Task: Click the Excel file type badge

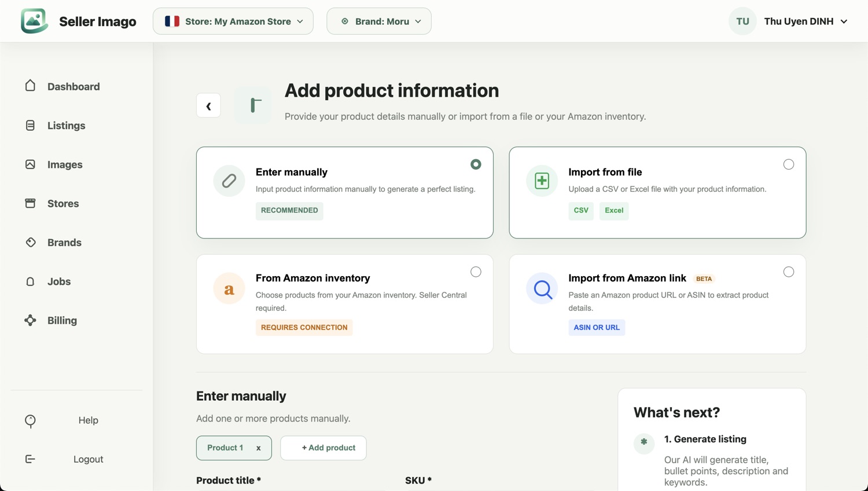Action: pos(614,211)
